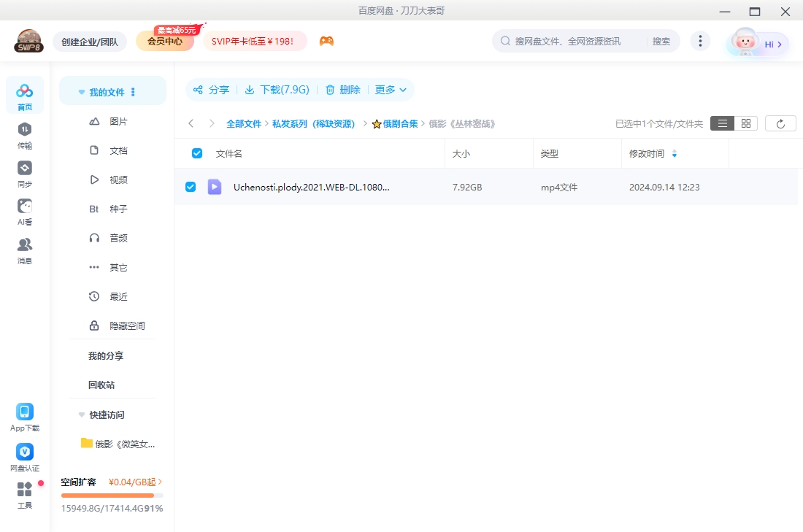The width and height of the screenshot is (803, 532).
Task: Collapse the 快捷访问 section
Action: (81, 415)
